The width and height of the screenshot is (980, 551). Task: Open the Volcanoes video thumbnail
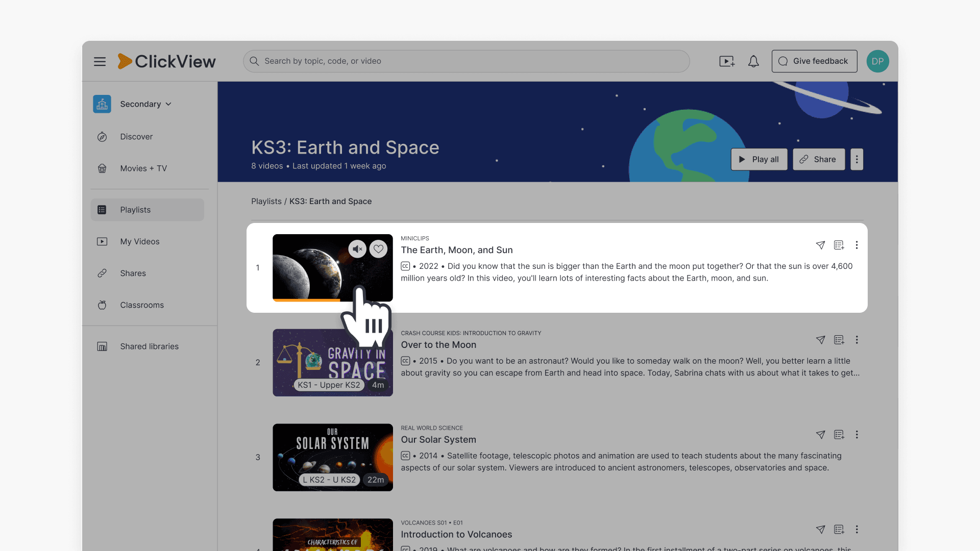pyautogui.click(x=333, y=535)
